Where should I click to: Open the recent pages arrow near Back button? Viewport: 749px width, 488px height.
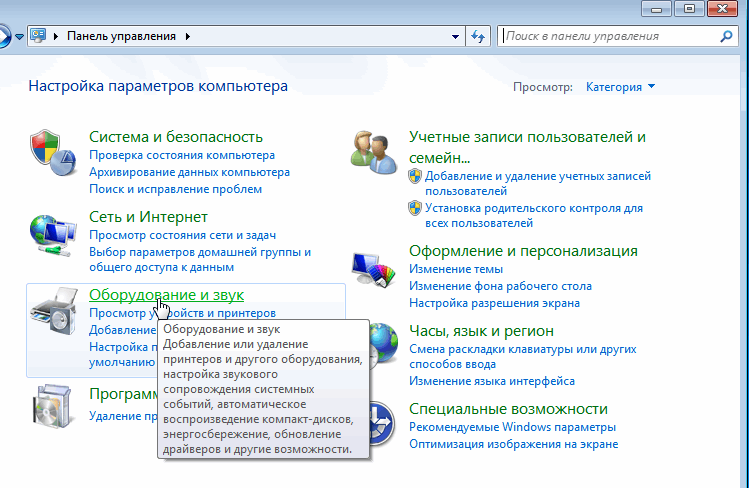[19, 36]
